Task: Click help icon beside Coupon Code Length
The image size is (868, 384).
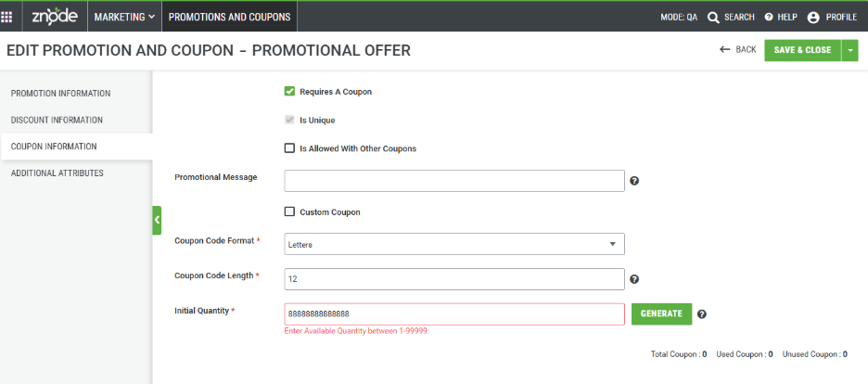Action: click(x=635, y=279)
